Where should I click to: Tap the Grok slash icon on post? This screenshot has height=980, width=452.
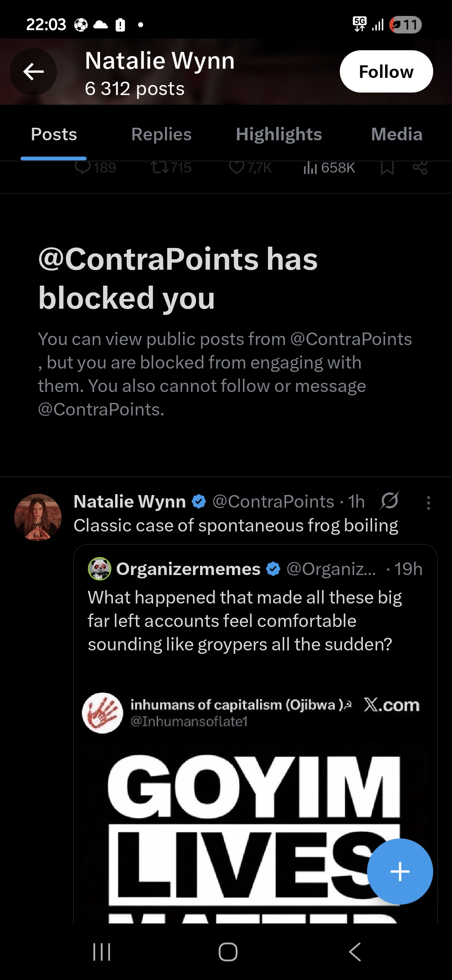(390, 500)
